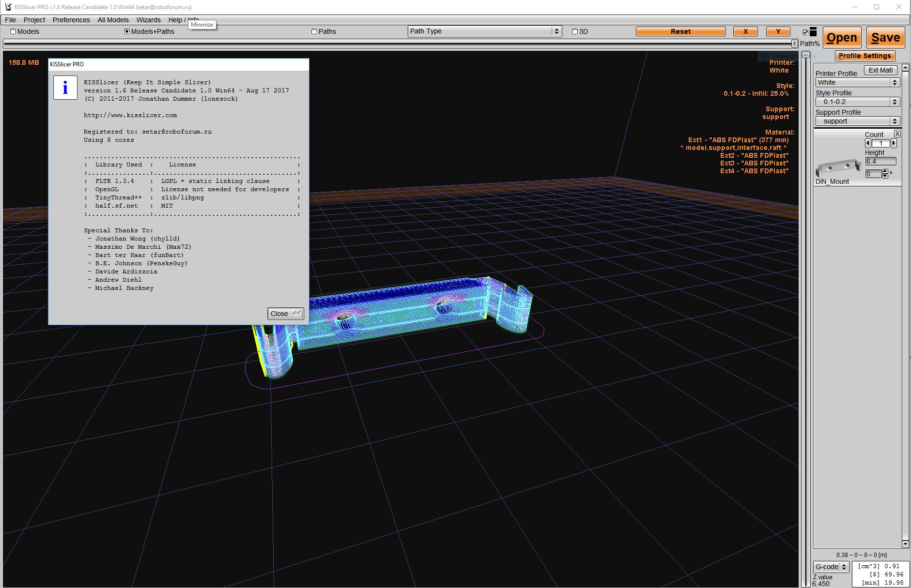The image size is (911, 588).
Task: Increase the rotation angle with up arrow
Action: 885,171
